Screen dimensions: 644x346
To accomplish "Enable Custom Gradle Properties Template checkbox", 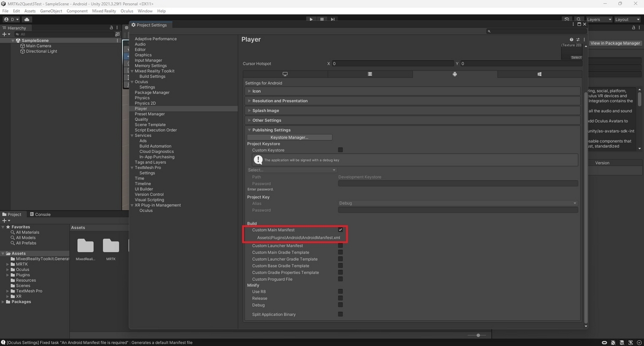I will [x=340, y=273].
